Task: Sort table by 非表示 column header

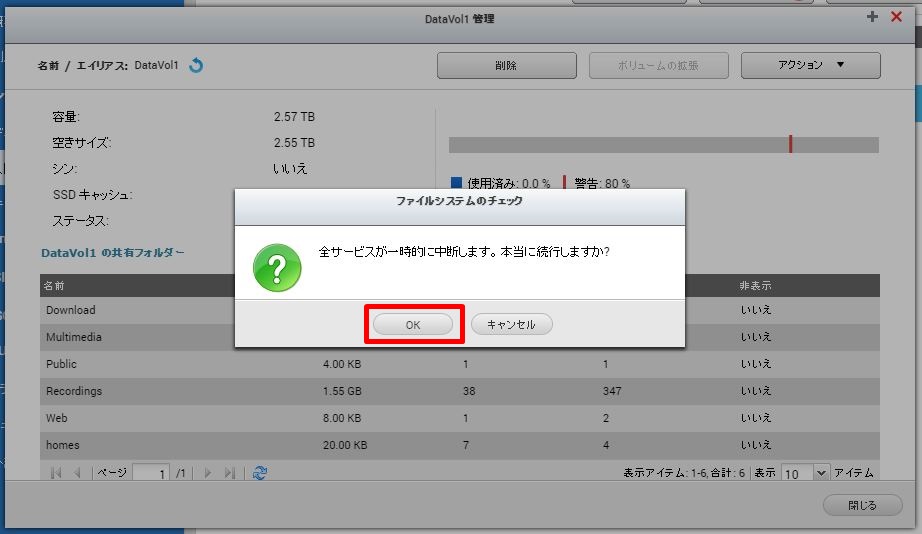Action: (755, 286)
